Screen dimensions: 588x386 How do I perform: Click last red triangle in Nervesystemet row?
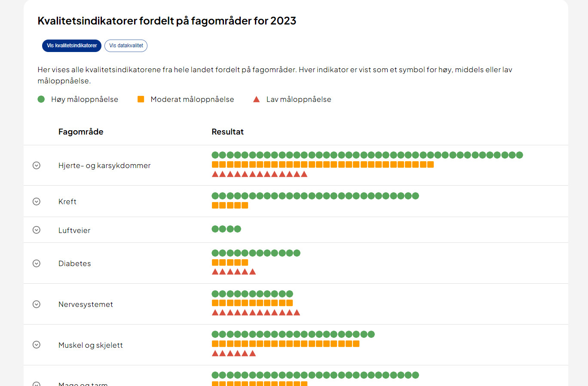[x=297, y=312]
